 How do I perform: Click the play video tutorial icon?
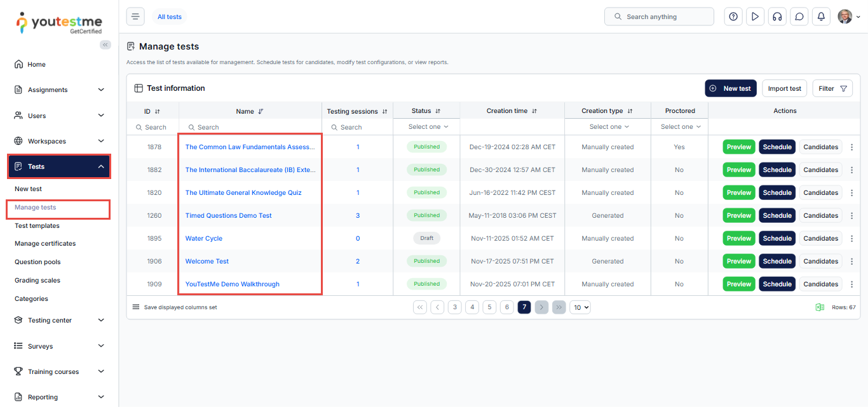(755, 17)
